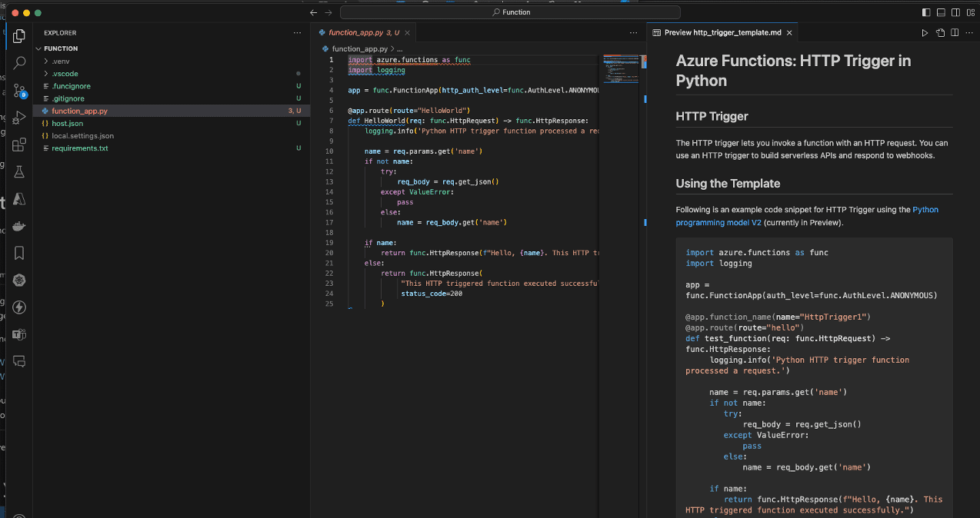Open the Search view in the activity bar
Image resolution: width=980 pixels, height=518 pixels.
[x=18, y=63]
